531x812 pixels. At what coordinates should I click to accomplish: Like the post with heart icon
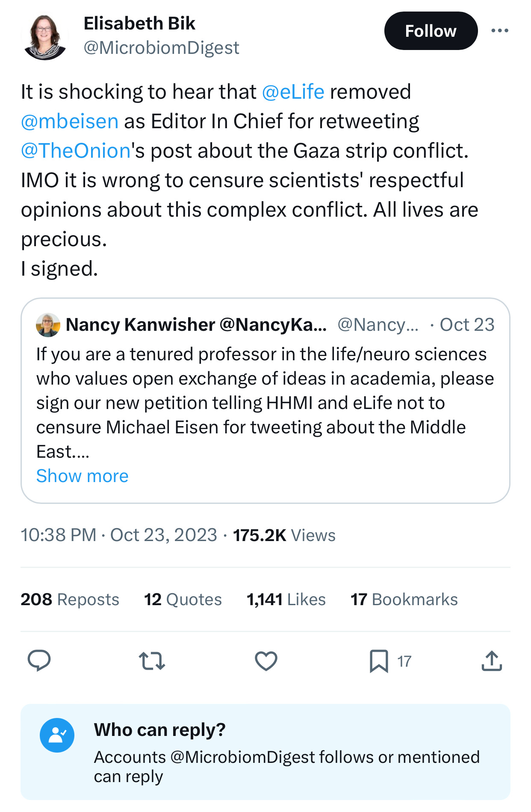(266, 661)
